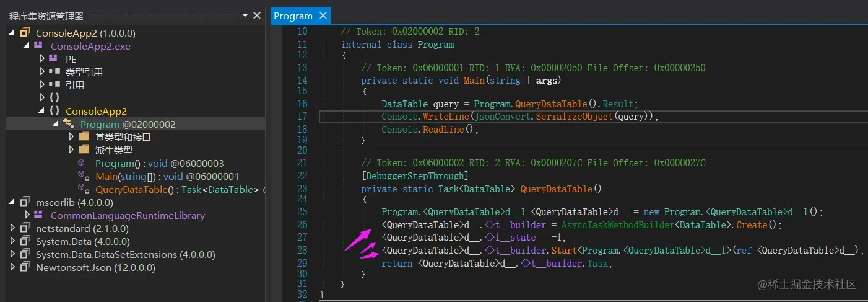Expand the System.Data (4.0.0.0) node
The height and width of the screenshot is (302, 868).
[14, 241]
